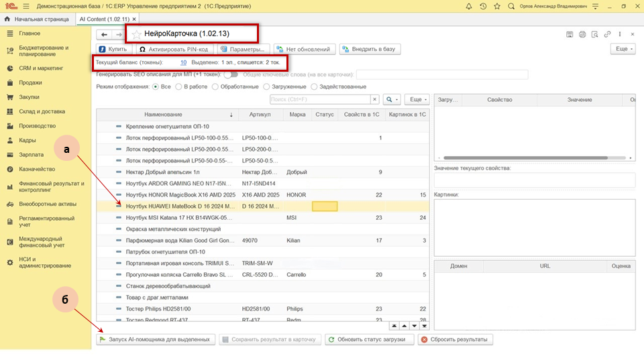Star НейроКарточка as a favorite
This screenshot has width=644, height=362.
(137, 34)
